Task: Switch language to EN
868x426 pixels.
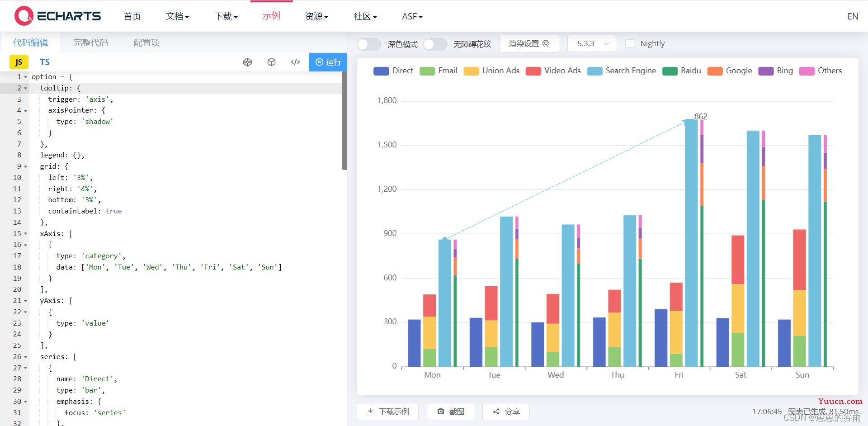Action: tap(853, 16)
